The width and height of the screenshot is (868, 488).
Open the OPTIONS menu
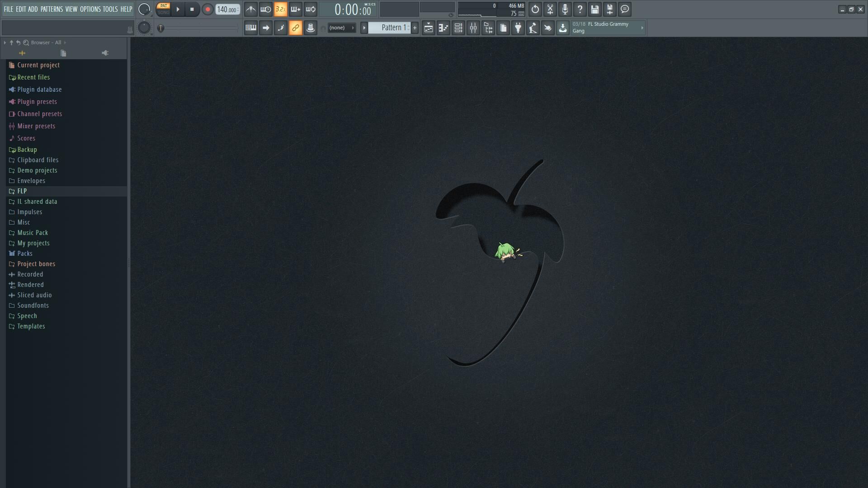[x=90, y=9]
